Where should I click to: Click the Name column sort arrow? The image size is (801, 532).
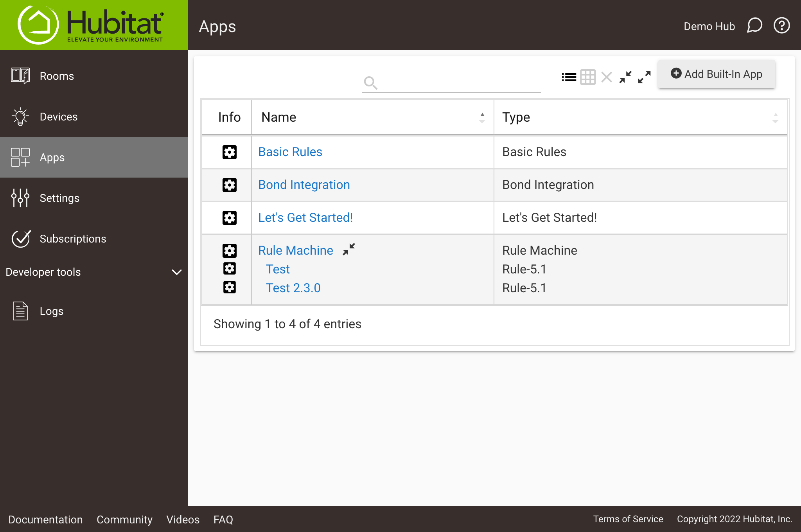(482, 118)
